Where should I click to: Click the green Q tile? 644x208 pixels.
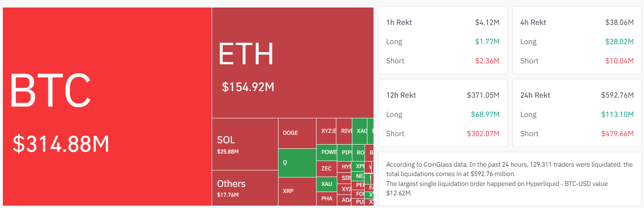click(x=297, y=162)
